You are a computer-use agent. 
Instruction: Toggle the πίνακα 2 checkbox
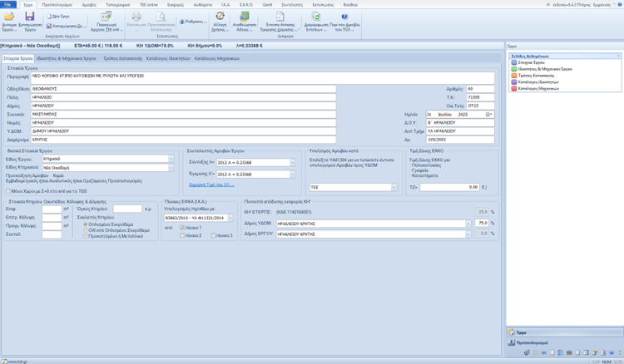pyautogui.click(x=184, y=236)
